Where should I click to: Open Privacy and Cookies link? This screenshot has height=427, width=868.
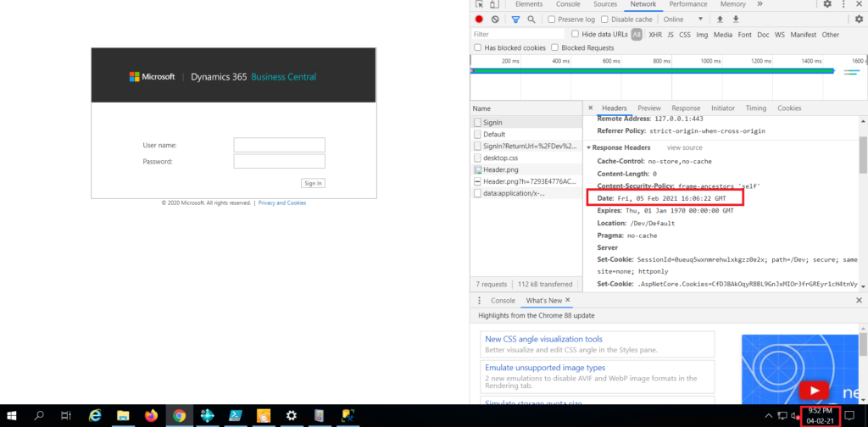[281, 203]
